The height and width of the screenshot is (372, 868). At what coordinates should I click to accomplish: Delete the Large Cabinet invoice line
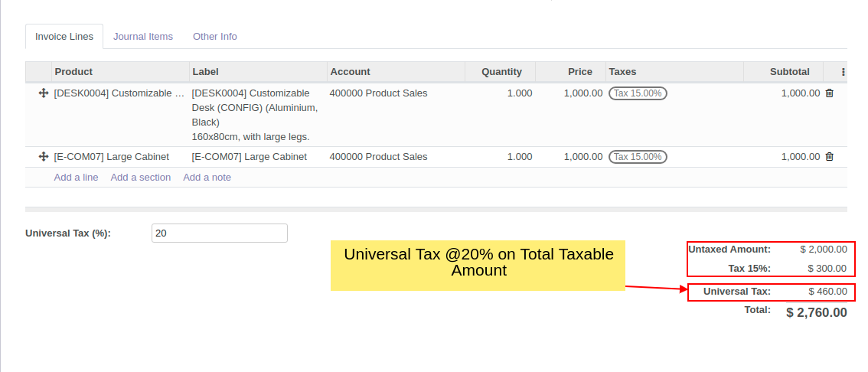click(x=829, y=157)
